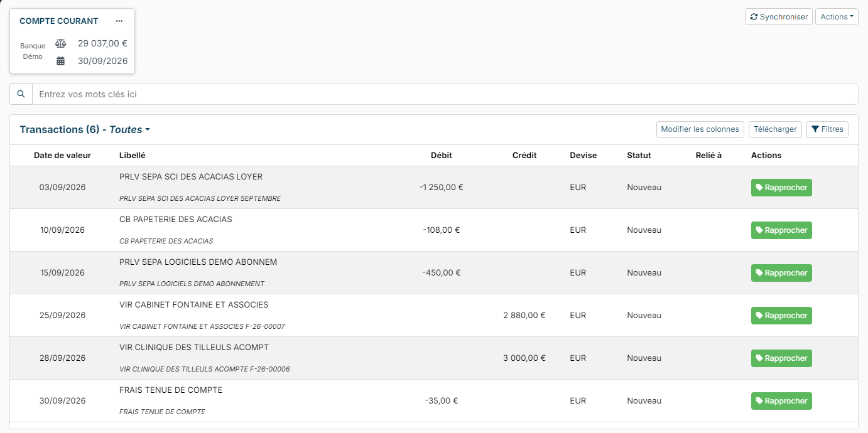868x433 pixels.
Task: Click tag icon on SCI DES ACACIAS Rapprocher
Action: [x=759, y=188]
